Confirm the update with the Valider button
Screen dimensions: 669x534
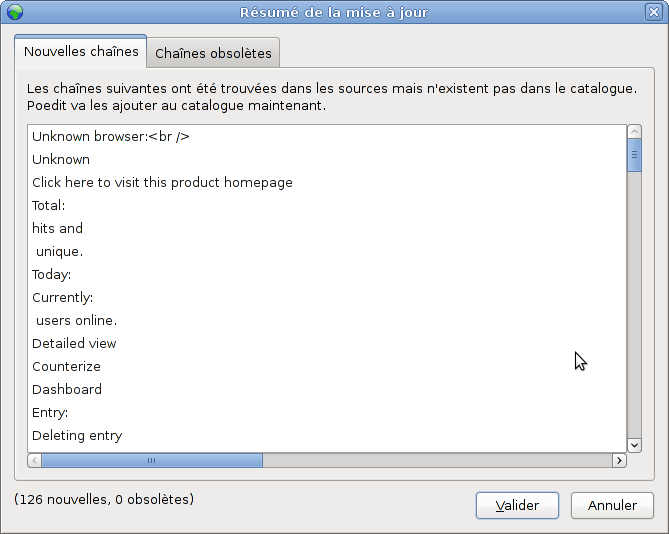pos(517,505)
